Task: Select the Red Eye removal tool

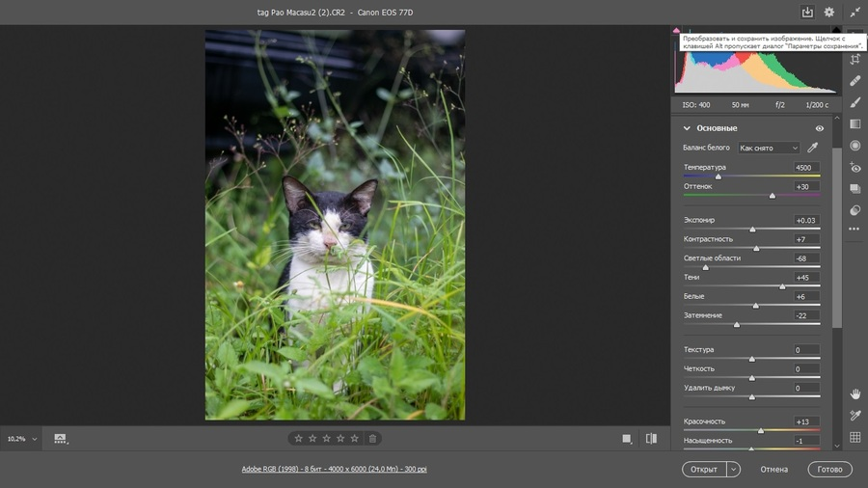Action: (855, 167)
